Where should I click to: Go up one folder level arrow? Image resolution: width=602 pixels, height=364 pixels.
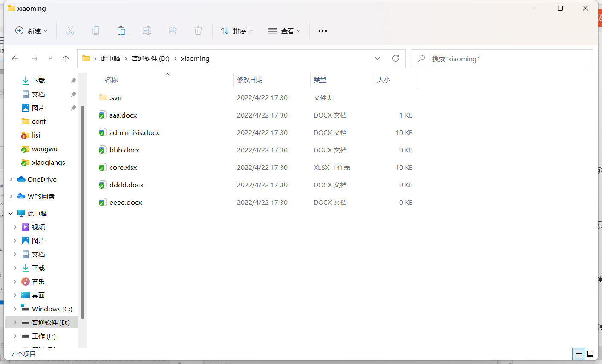[x=66, y=59]
